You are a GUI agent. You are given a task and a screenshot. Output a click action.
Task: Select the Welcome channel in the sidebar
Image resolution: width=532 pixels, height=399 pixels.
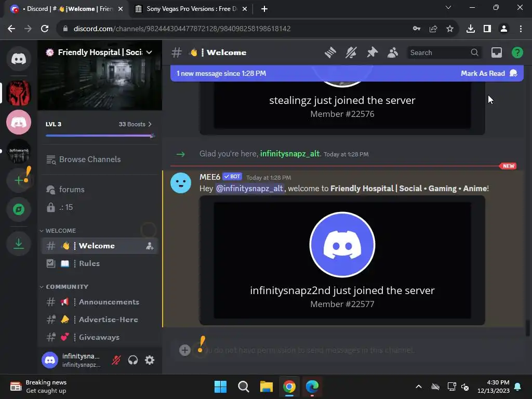[99, 246]
